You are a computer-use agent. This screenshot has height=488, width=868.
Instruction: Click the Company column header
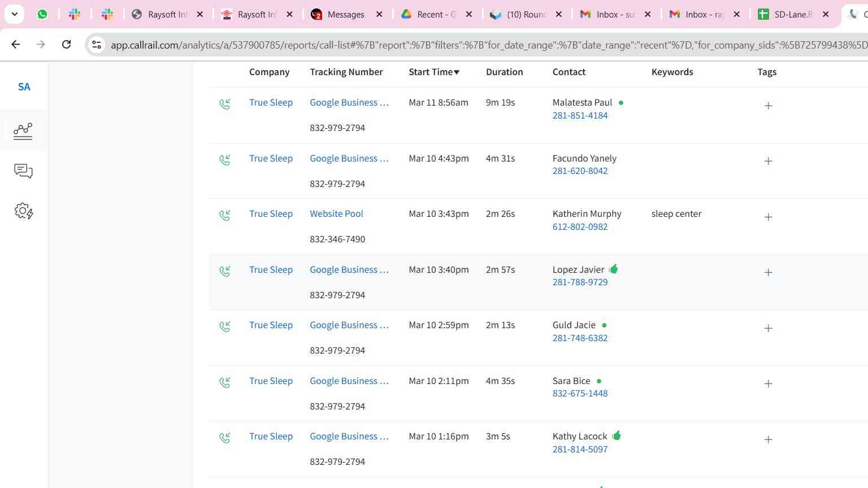(x=269, y=72)
